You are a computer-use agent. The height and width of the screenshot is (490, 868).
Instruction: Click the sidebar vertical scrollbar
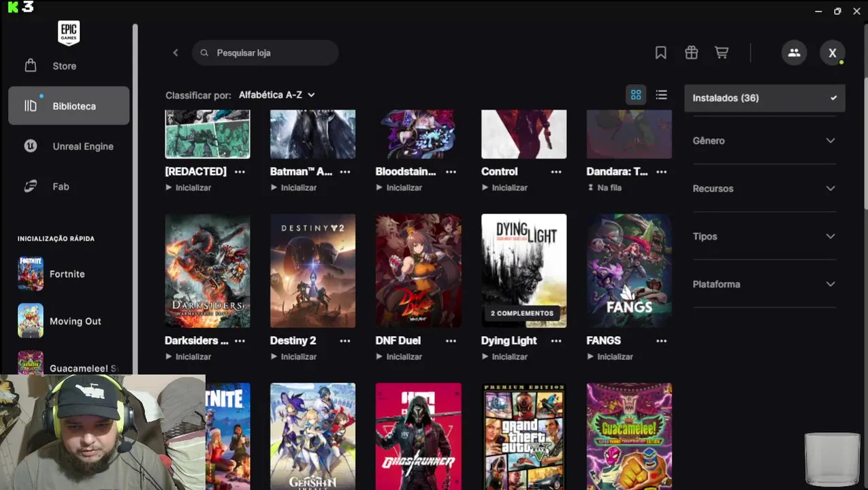[x=135, y=199]
